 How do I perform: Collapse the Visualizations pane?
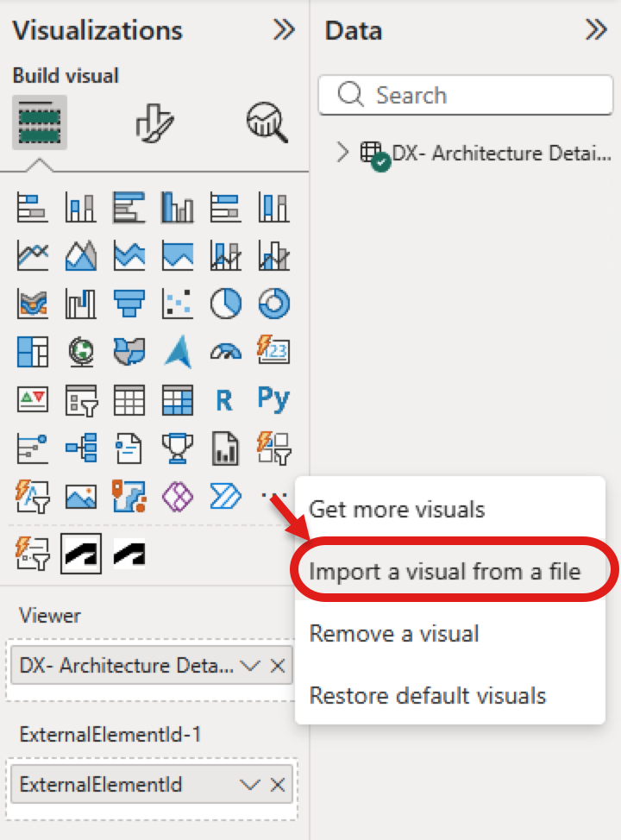(x=284, y=30)
